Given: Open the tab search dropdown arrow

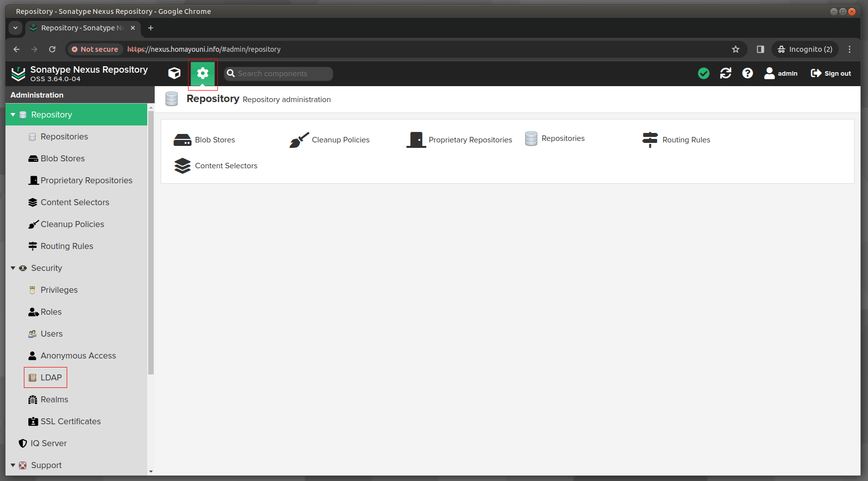Looking at the screenshot, I should pos(15,28).
